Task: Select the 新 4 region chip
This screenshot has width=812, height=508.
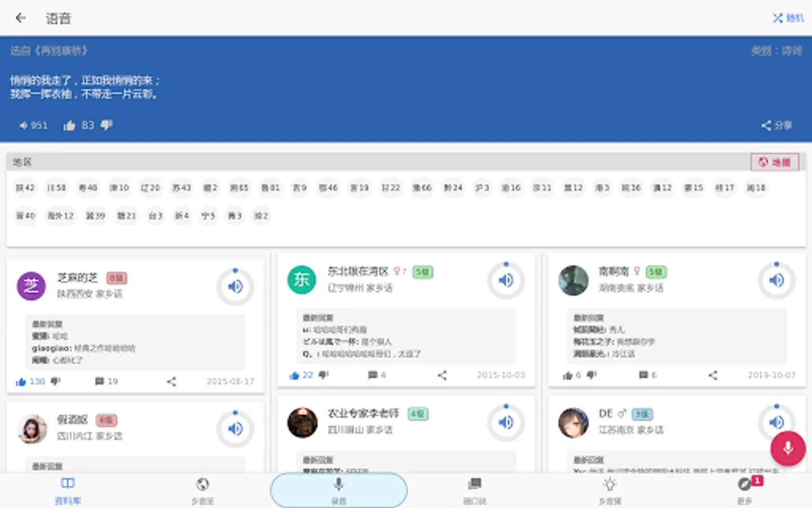Action: 182,216
